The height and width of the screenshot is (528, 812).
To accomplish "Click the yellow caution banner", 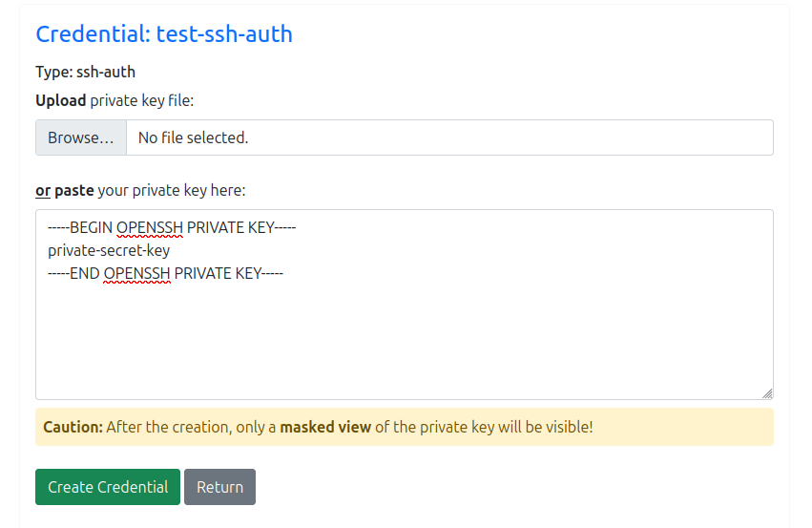I will pos(668,427).
